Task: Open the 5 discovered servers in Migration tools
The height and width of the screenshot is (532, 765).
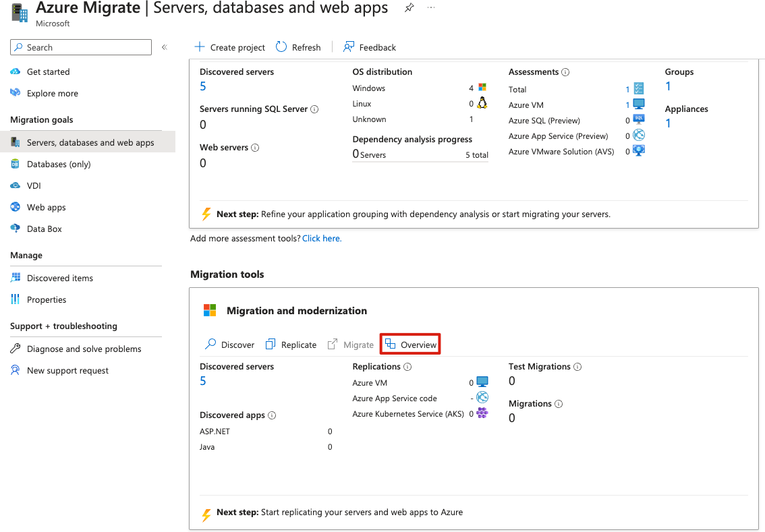Action: (203, 381)
